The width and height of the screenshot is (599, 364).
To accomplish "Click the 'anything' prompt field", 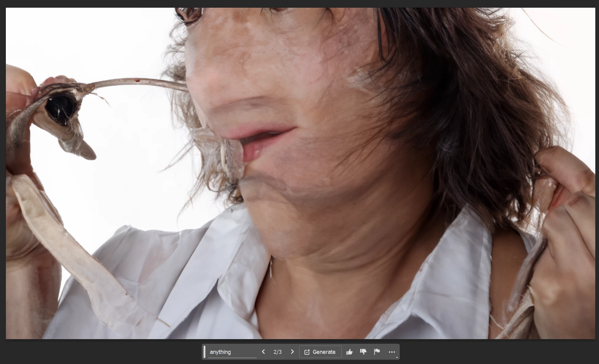I will pos(232,352).
